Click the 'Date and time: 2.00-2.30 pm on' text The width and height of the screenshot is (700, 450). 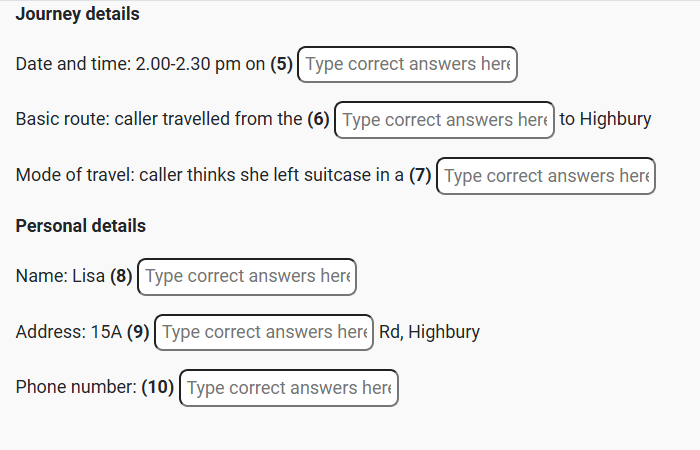[140, 64]
